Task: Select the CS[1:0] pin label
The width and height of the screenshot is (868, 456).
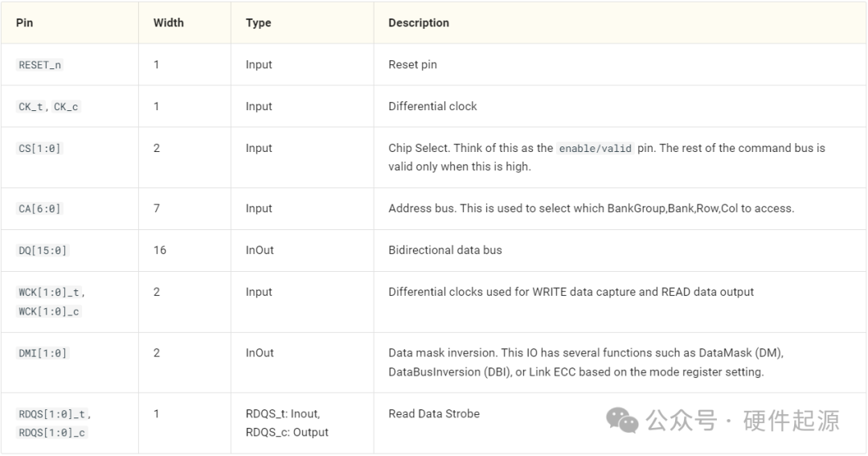Action: coord(40,149)
